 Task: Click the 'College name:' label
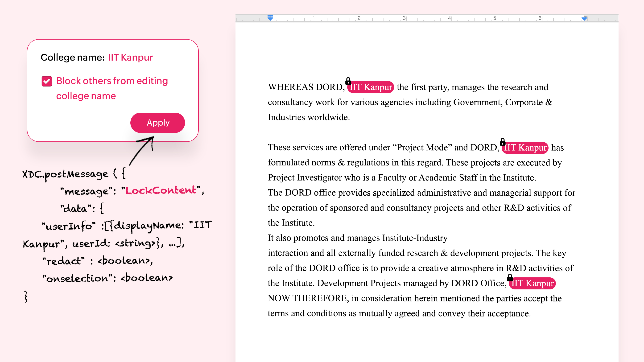73,57
